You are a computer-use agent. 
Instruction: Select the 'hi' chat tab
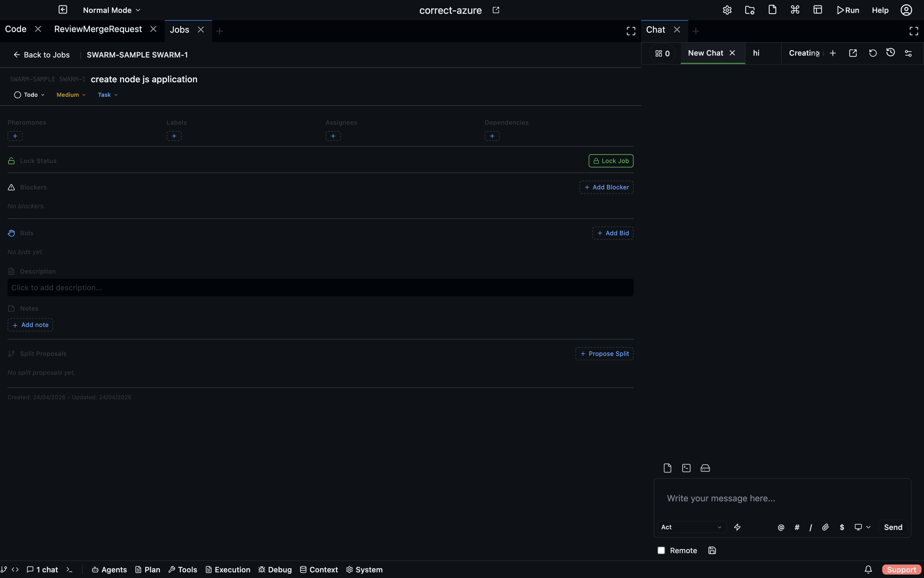(x=756, y=53)
